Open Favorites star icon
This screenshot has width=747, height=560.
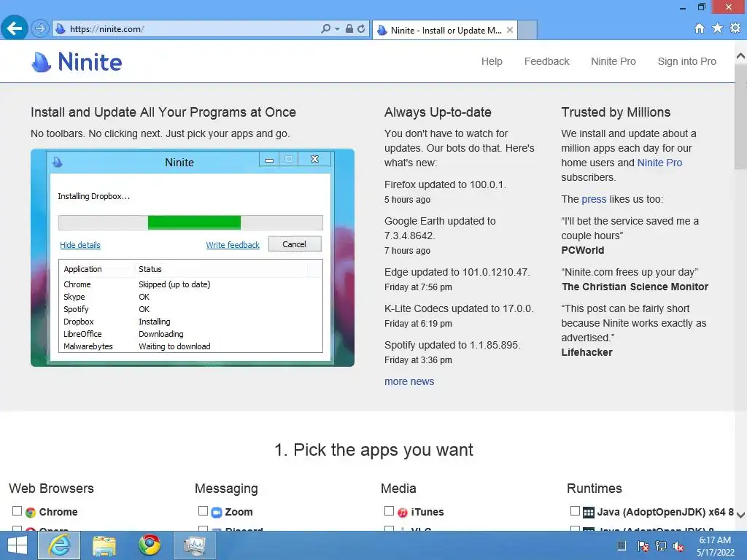point(717,28)
